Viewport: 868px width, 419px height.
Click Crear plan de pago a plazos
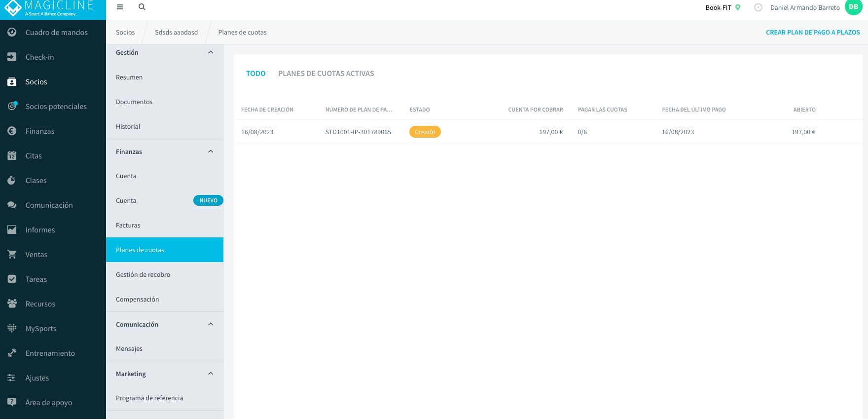[813, 32]
